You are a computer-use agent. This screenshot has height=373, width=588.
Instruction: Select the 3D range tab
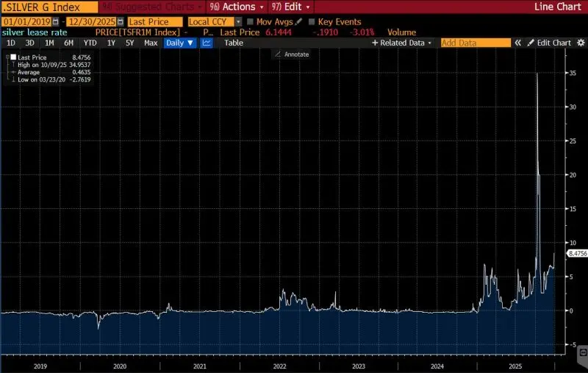tap(29, 43)
